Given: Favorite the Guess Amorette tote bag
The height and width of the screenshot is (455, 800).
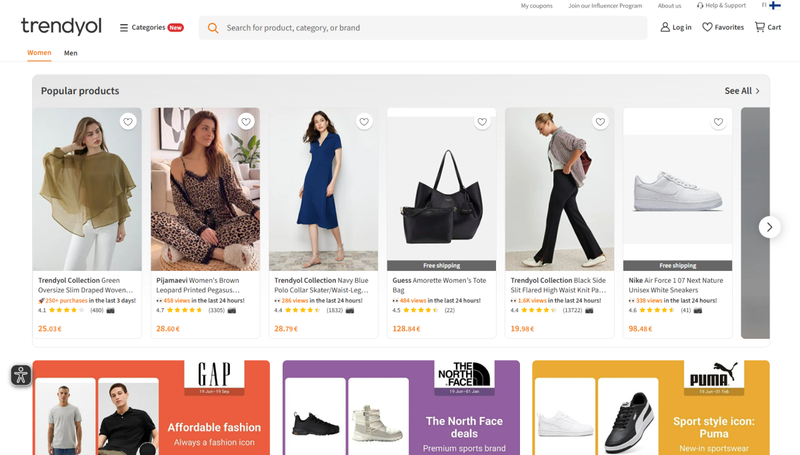Looking at the screenshot, I should [x=482, y=122].
